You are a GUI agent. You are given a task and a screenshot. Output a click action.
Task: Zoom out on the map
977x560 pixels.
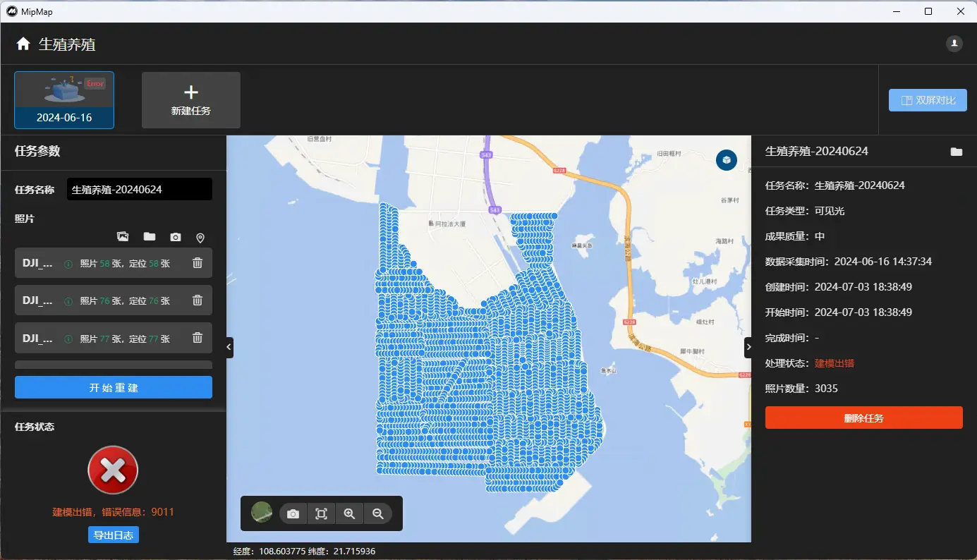[x=378, y=514]
